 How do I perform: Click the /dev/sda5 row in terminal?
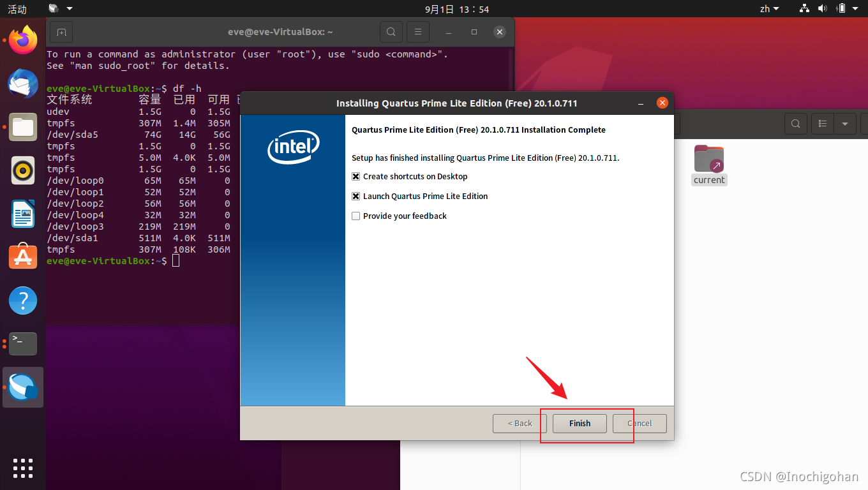[138, 135]
